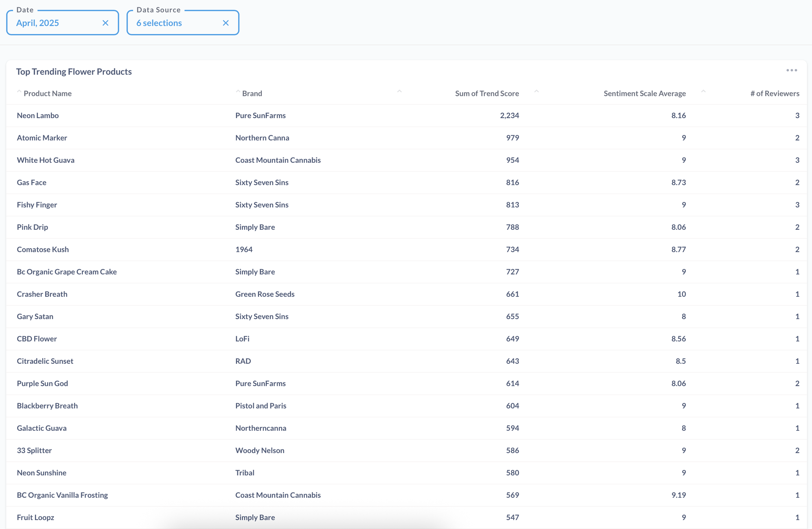
Task: Select the 33 Splitter product cell
Action: 34,450
